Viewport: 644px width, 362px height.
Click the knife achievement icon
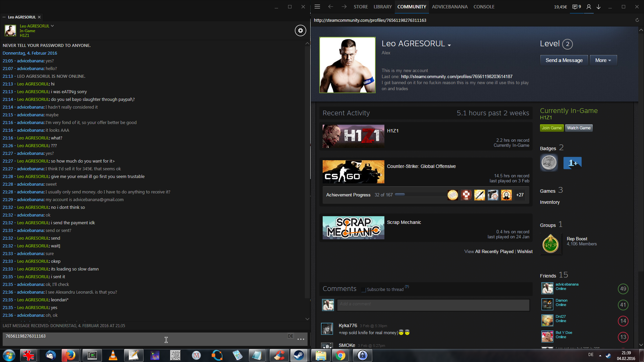click(480, 195)
